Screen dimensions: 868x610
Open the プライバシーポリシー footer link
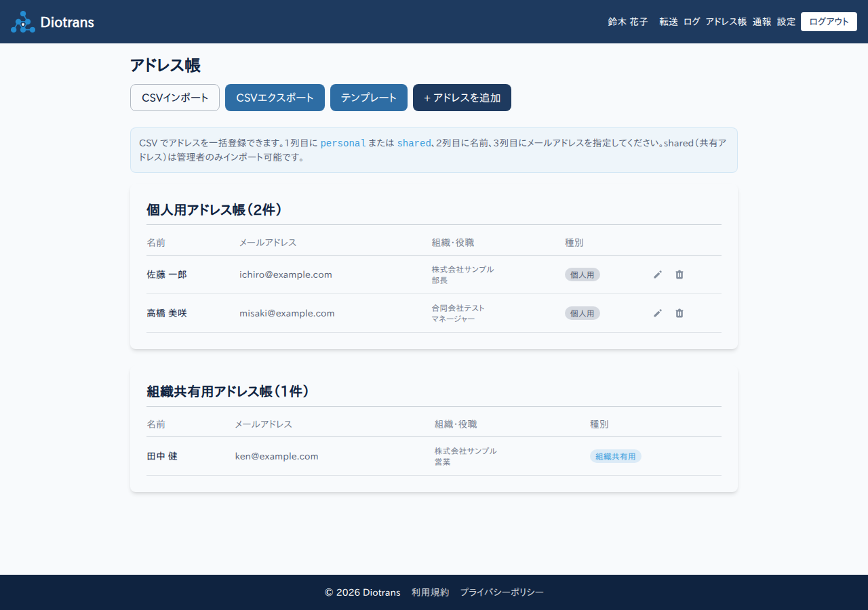[502, 592]
